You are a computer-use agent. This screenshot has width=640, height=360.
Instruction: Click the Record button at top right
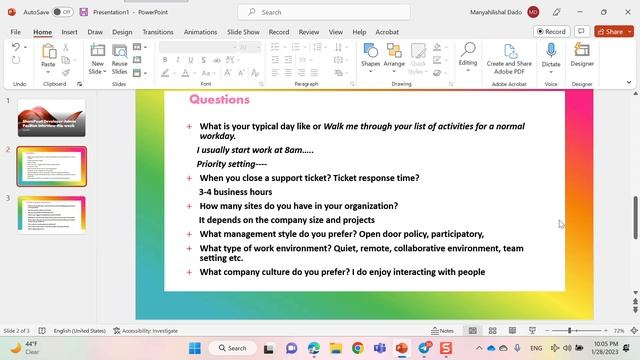click(551, 31)
